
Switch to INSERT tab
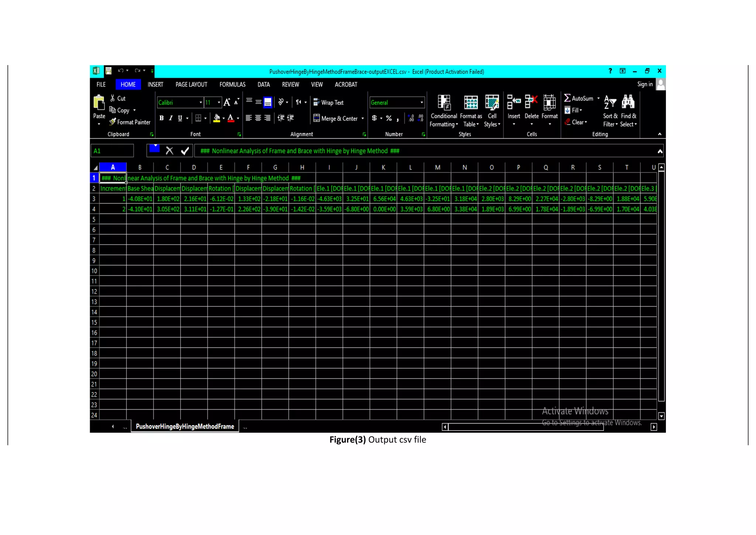pyautogui.click(x=155, y=85)
